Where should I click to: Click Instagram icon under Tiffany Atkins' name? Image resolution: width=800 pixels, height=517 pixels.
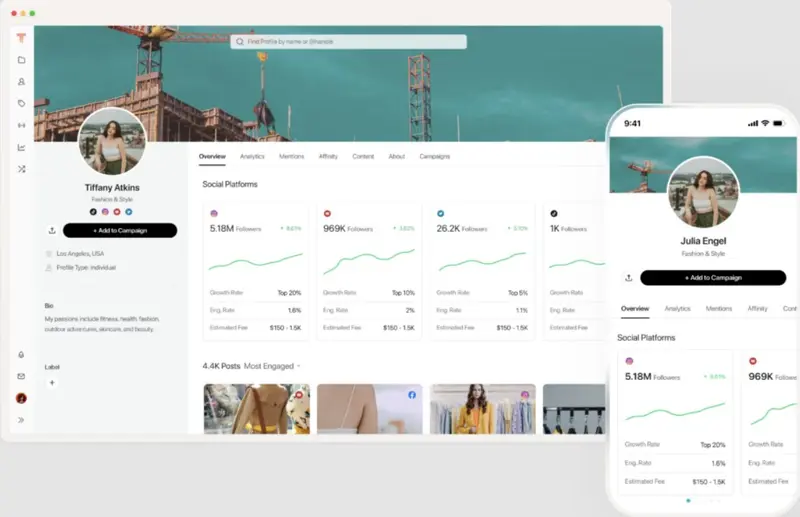[105, 212]
